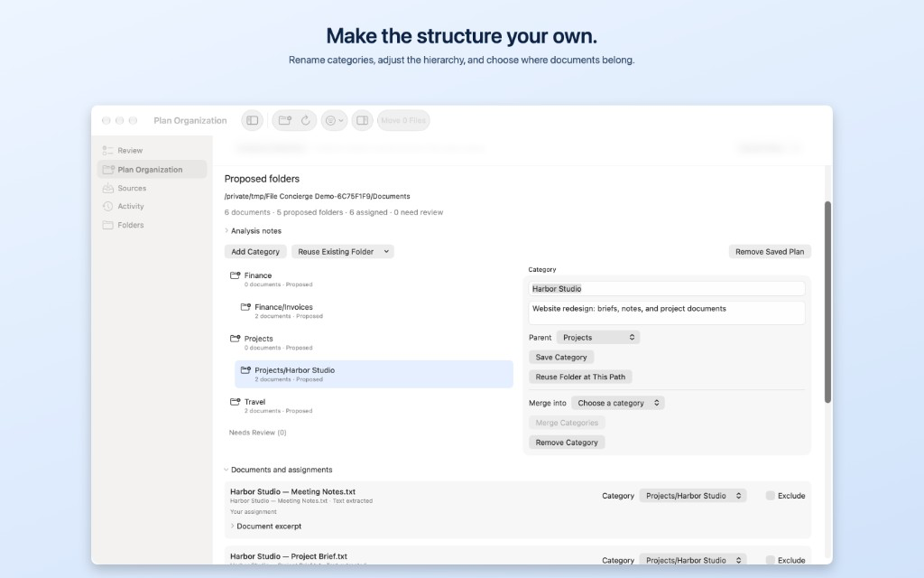Select the Travel category row
The width and height of the screenshot is (924, 578).
(x=369, y=406)
